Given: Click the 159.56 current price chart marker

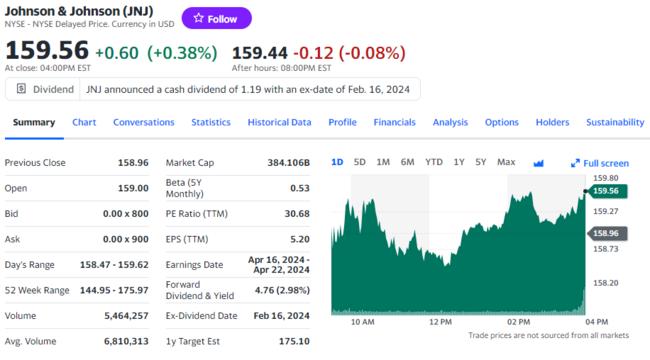Looking at the screenshot, I should pyautogui.click(x=606, y=191).
